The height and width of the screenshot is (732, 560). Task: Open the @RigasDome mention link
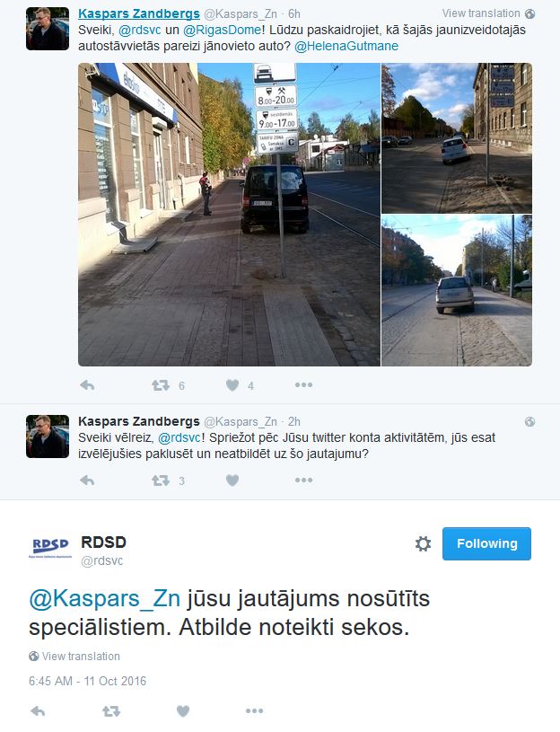[x=222, y=30]
